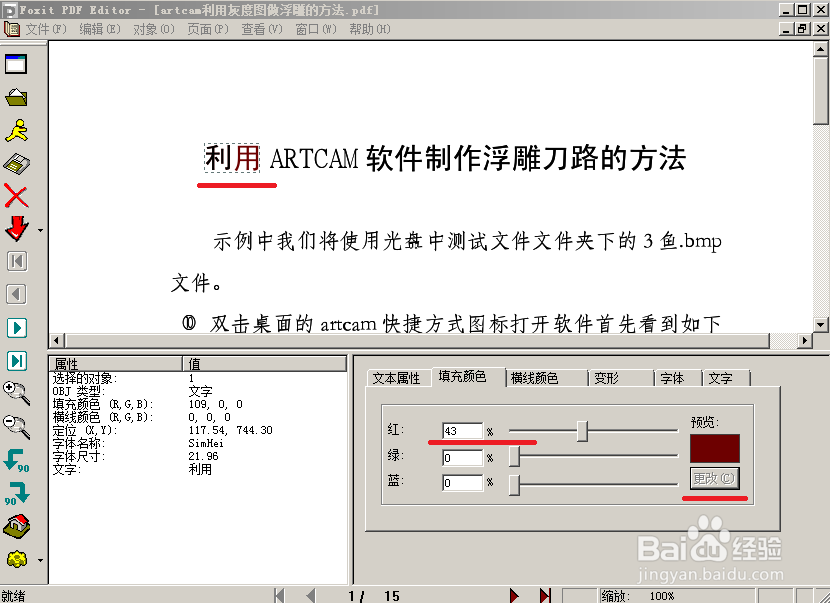Viewport: 830px width, 603px height.
Task: Rotate page 90 degrees counterclockwise
Action: [16, 460]
